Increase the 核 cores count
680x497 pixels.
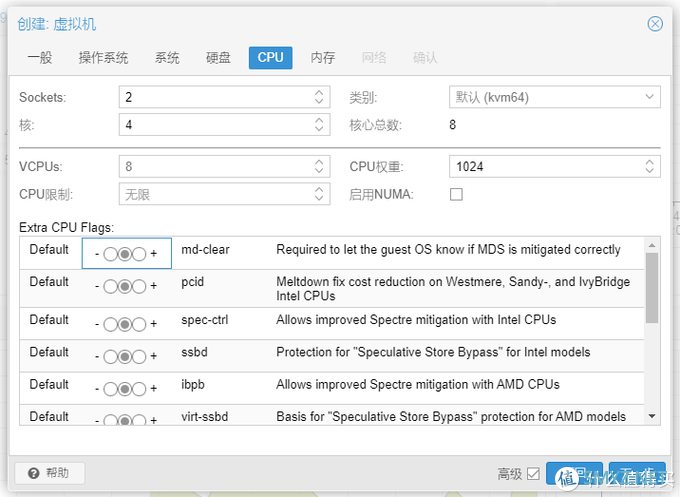(319, 120)
